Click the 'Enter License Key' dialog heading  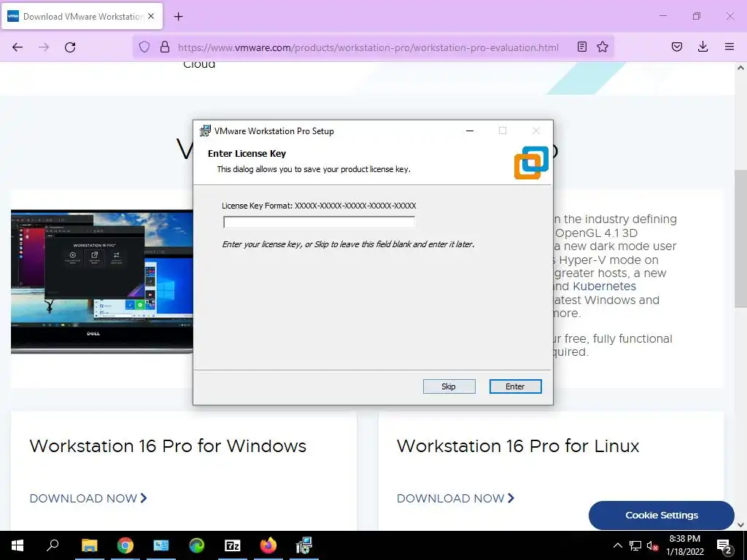pyautogui.click(x=247, y=153)
